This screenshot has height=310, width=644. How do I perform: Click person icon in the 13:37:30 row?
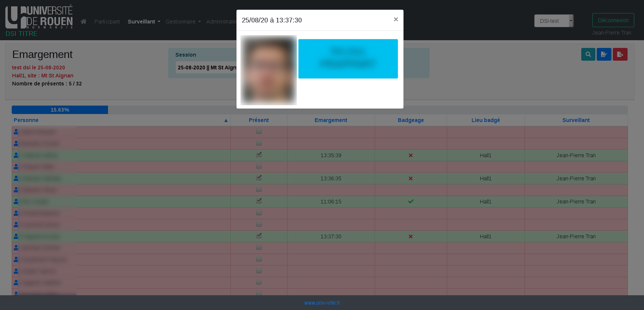point(16,236)
